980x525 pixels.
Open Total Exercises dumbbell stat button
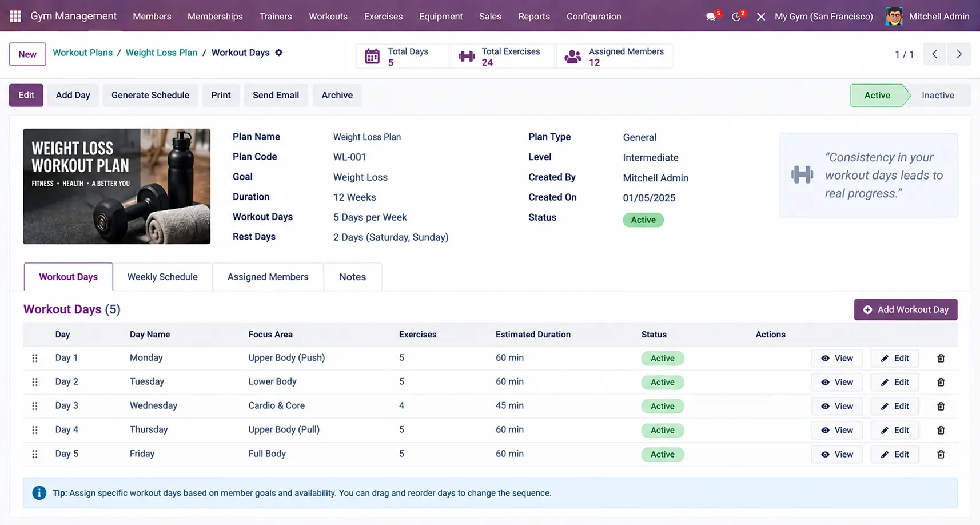point(503,56)
